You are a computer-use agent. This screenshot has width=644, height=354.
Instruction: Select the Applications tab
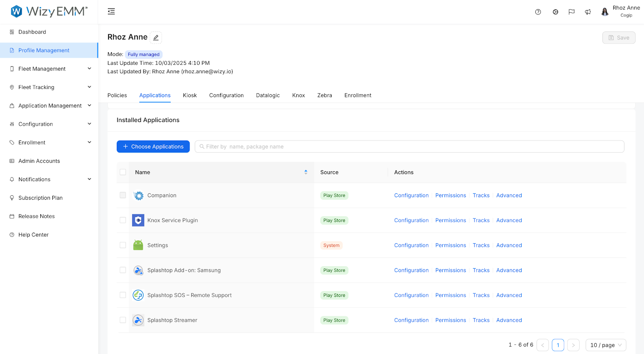click(155, 95)
